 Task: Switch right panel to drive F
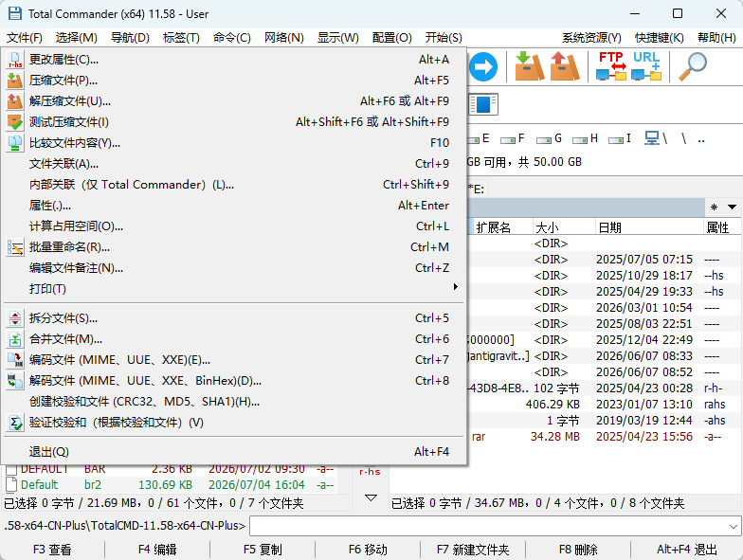pos(513,138)
